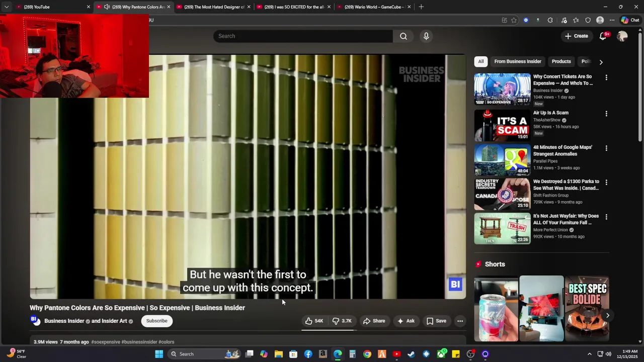Select the Products filter chip
This screenshot has width=644, height=362.
pyautogui.click(x=561, y=61)
